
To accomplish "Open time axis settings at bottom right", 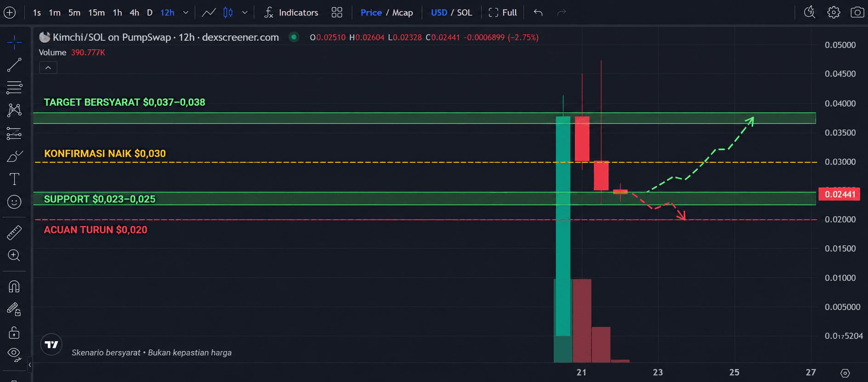I will pyautogui.click(x=845, y=373).
